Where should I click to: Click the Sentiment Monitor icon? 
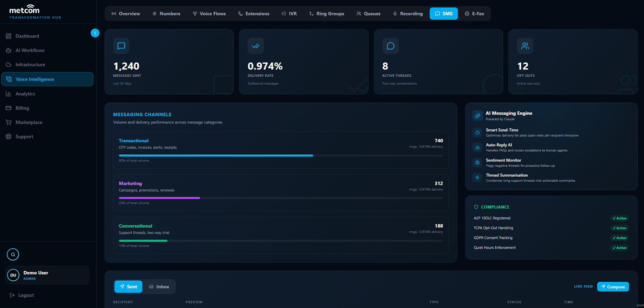(478, 163)
